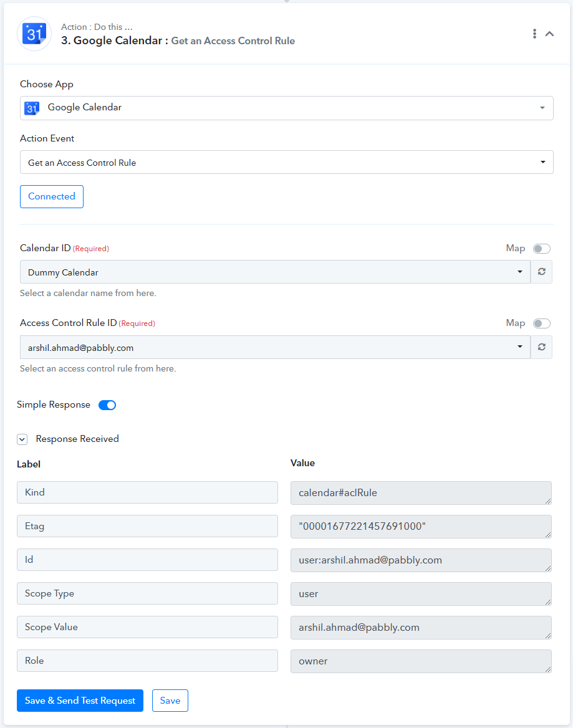Click the Google Calendar step header icon
573x728 pixels.
(34, 34)
